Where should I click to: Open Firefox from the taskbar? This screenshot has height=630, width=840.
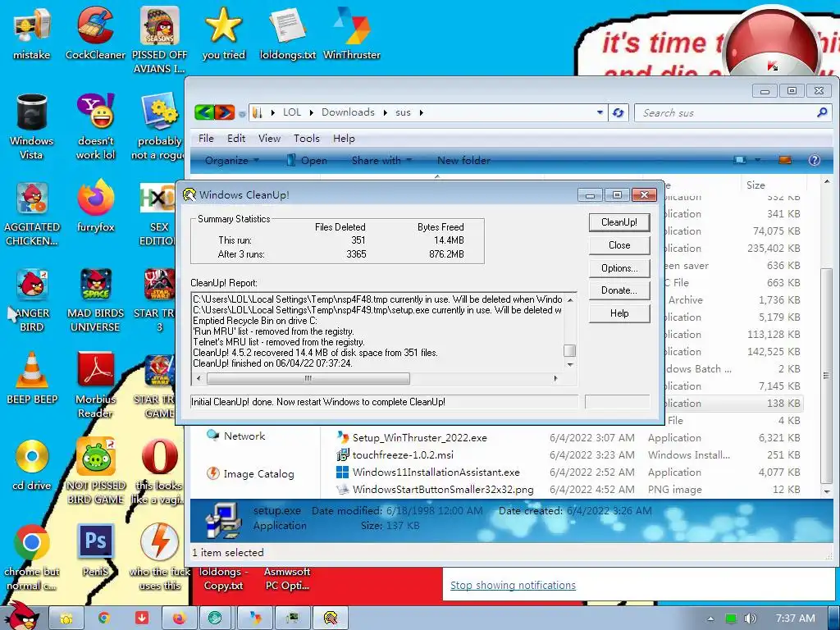[x=178, y=619]
